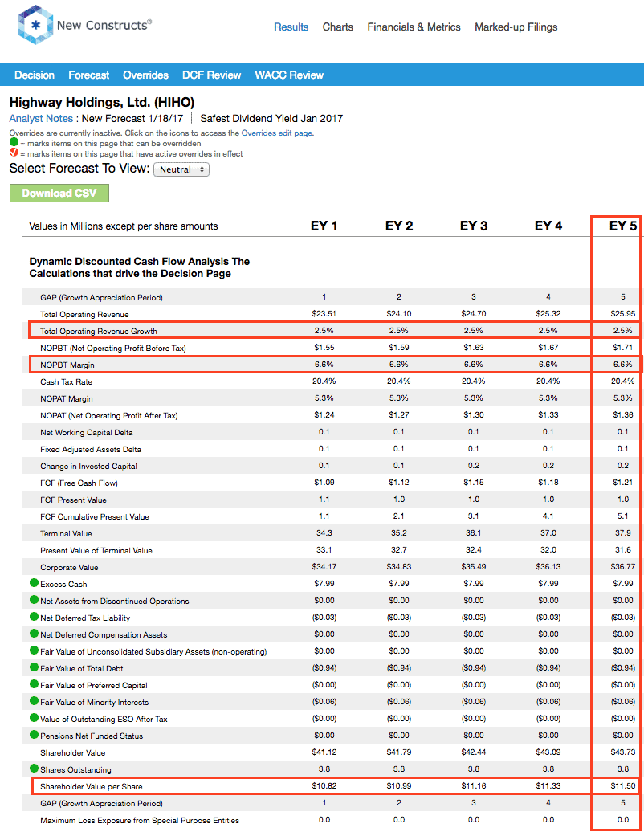Click the Total Operating Revenue row label
Viewport: 644px width, 836px height.
84,314
